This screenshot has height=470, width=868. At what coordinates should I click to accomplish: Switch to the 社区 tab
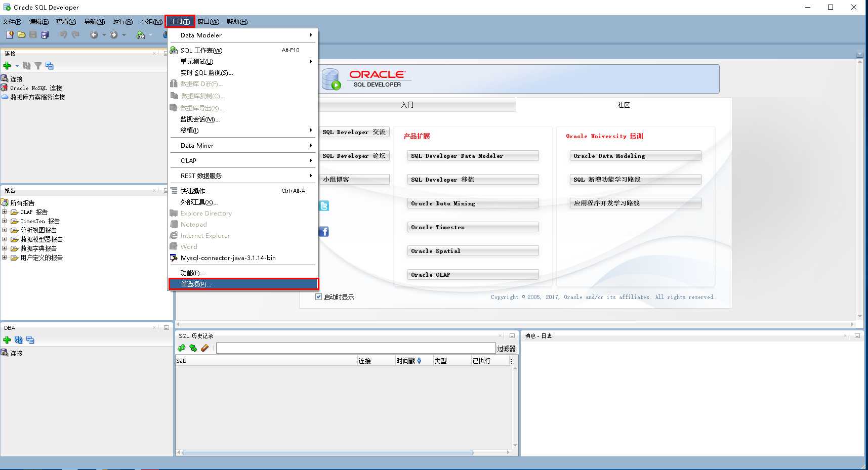[x=624, y=105]
